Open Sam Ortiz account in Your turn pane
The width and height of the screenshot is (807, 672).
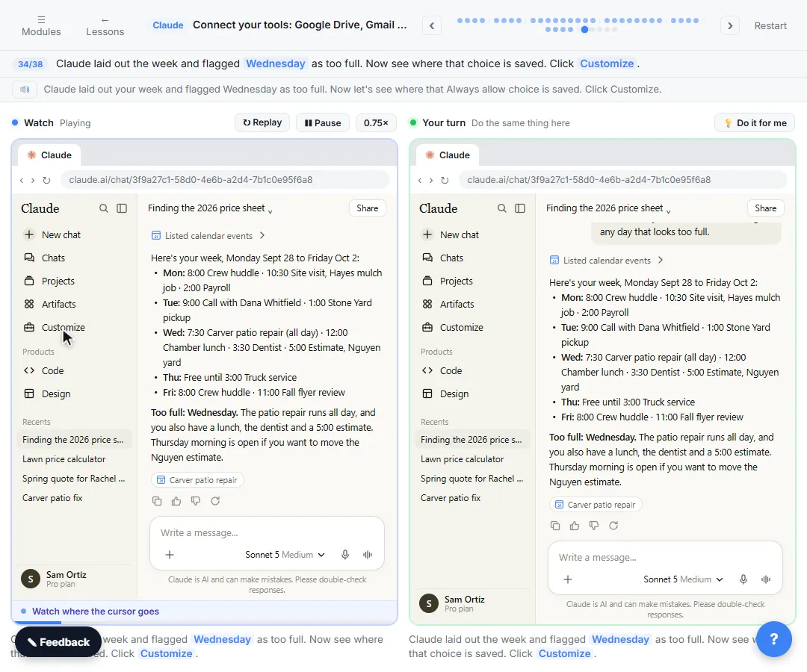coord(471,603)
